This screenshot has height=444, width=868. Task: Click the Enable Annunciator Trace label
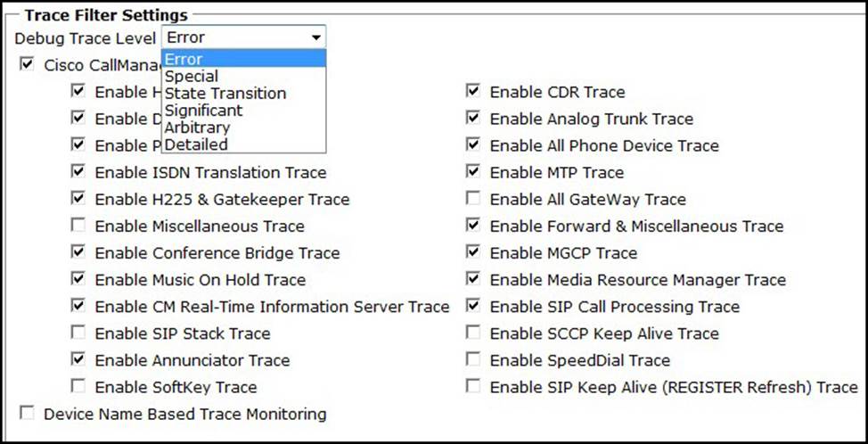(192, 360)
